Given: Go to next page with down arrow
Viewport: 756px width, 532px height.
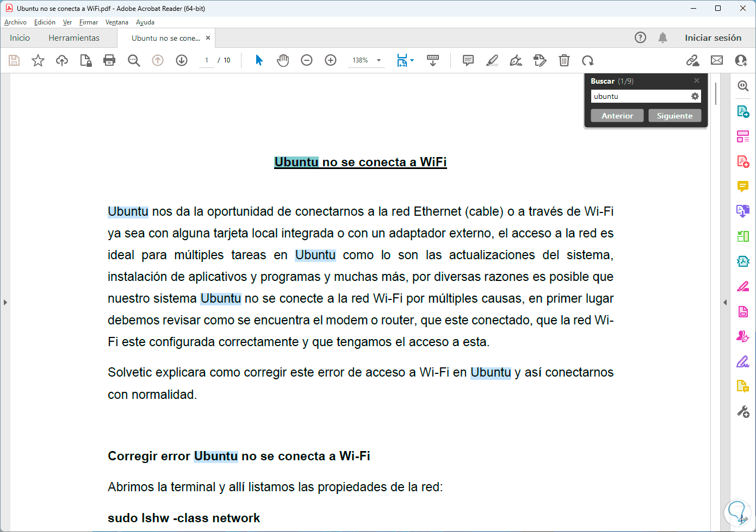Looking at the screenshot, I should [x=182, y=60].
